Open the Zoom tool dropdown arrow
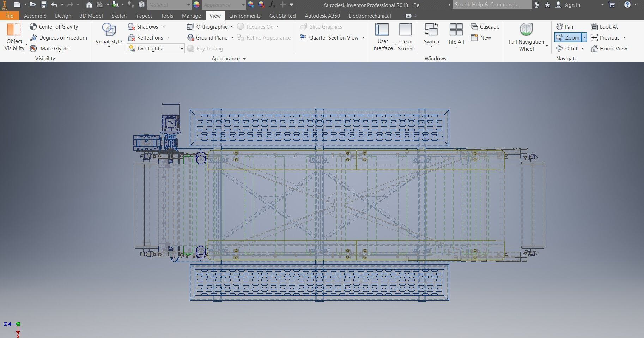Screen dimensions: 644x338 click(584, 37)
